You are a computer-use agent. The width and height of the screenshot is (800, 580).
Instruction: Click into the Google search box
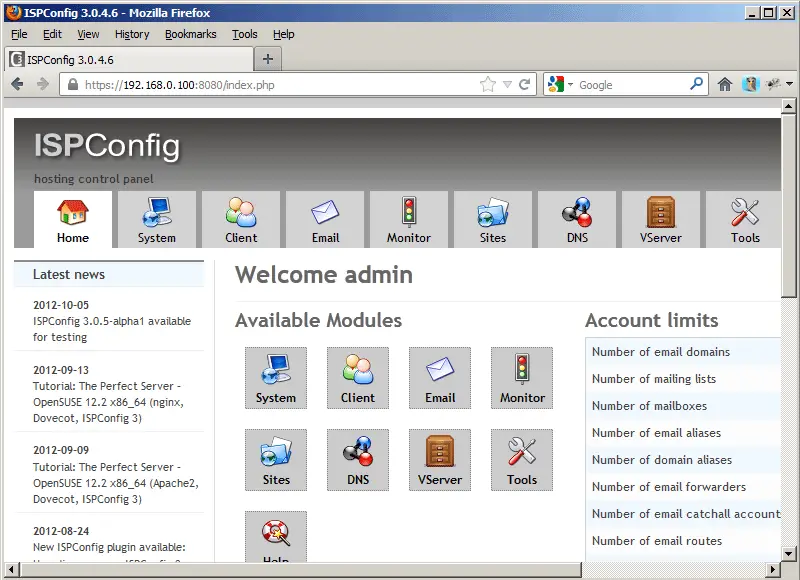pos(632,84)
